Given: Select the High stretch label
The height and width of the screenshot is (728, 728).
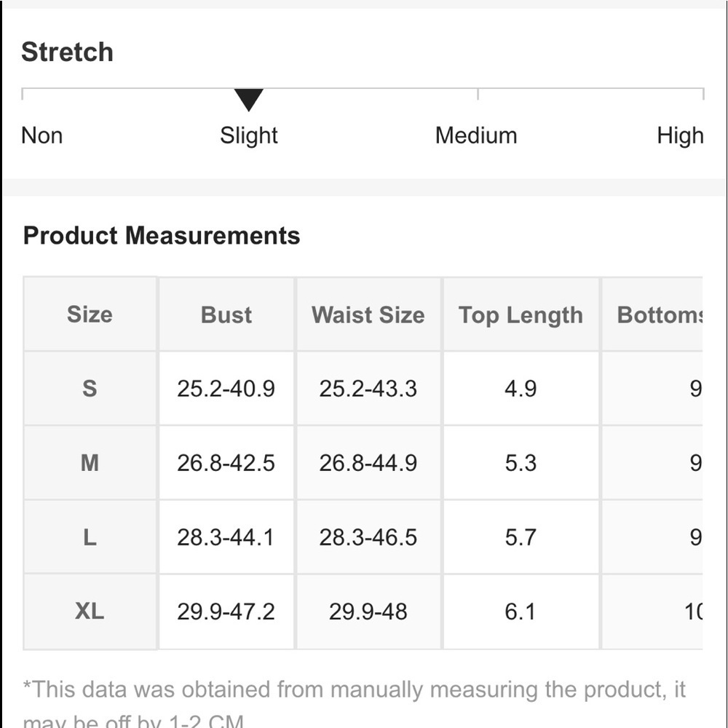Looking at the screenshot, I should pyautogui.click(x=680, y=136).
